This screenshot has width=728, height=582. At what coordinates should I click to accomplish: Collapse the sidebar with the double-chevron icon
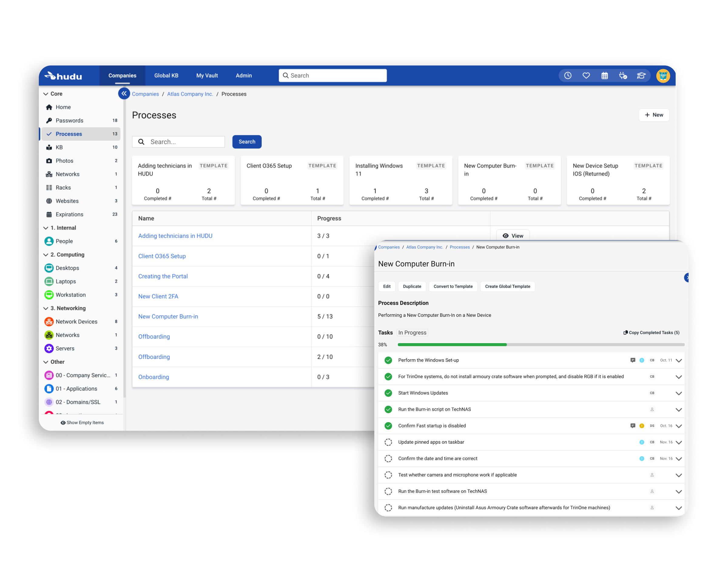(124, 93)
